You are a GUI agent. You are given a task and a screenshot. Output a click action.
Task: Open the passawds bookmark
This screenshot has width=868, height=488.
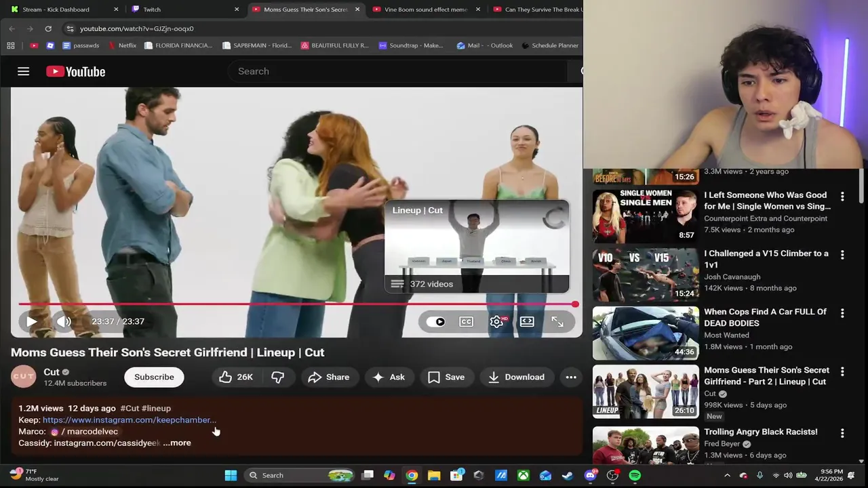coord(81,45)
